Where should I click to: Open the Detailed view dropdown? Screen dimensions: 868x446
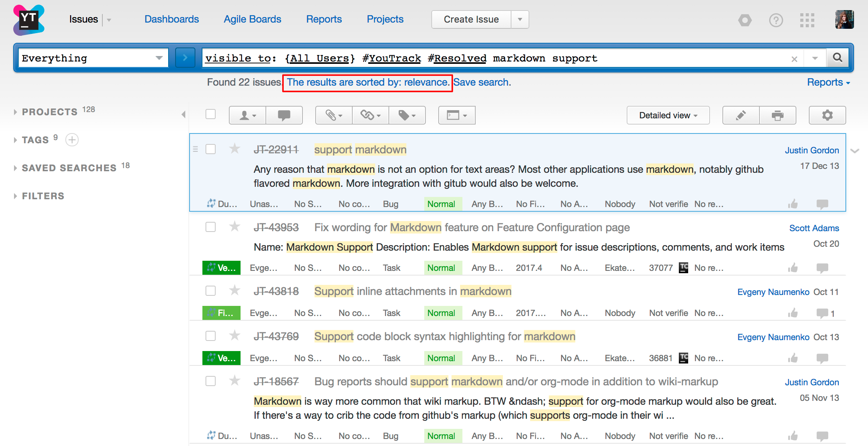pyautogui.click(x=668, y=116)
